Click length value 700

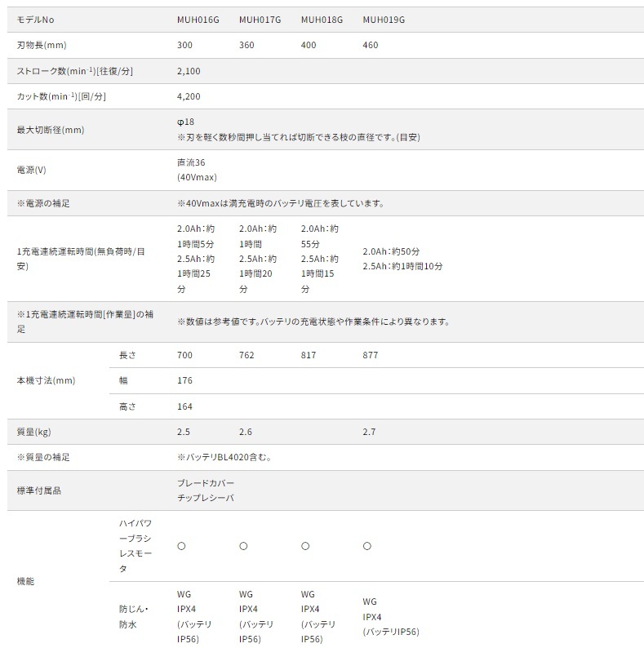[184, 355]
